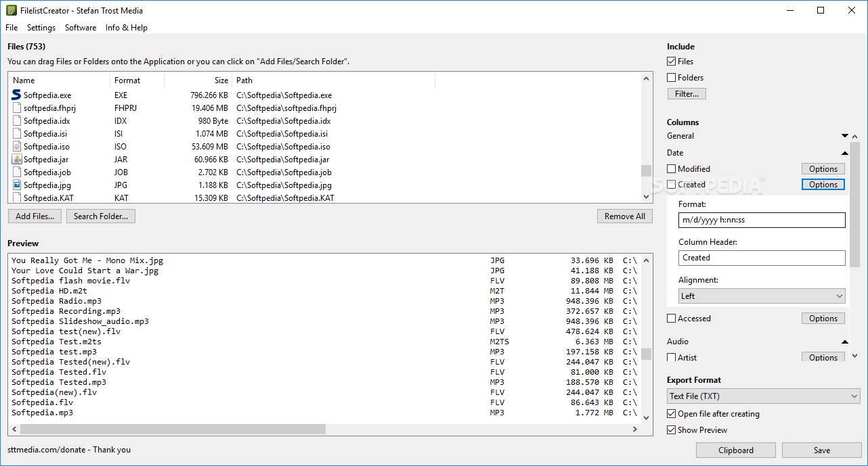Open the File menu
Screen dimensions: 868x466
[12, 28]
